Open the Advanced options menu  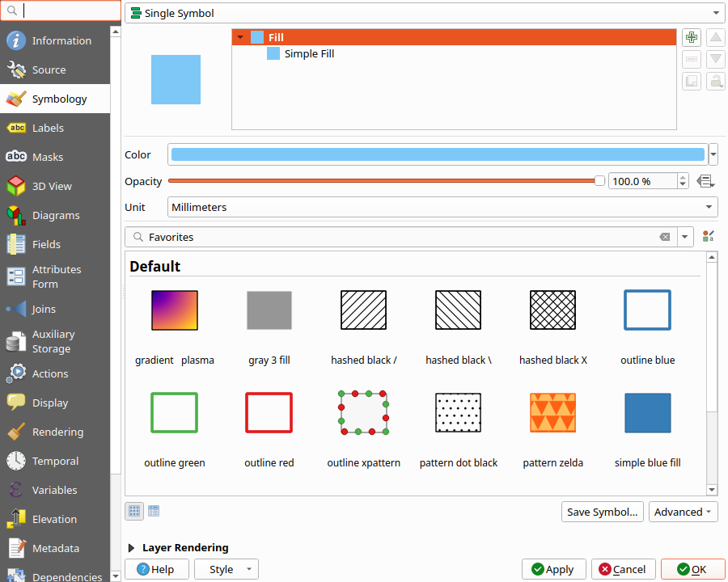pos(683,512)
